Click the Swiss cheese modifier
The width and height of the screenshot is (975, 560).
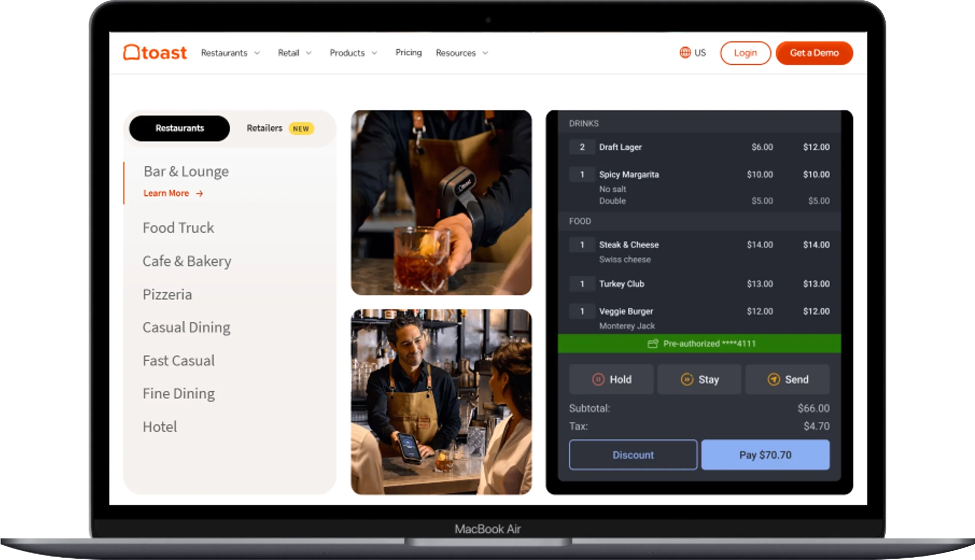click(x=625, y=260)
